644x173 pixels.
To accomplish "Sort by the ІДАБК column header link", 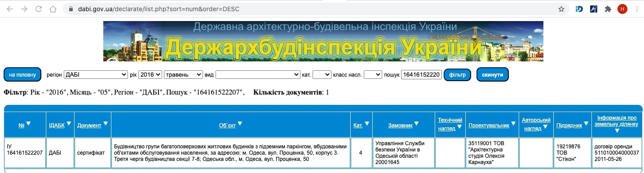I will tap(57, 125).
